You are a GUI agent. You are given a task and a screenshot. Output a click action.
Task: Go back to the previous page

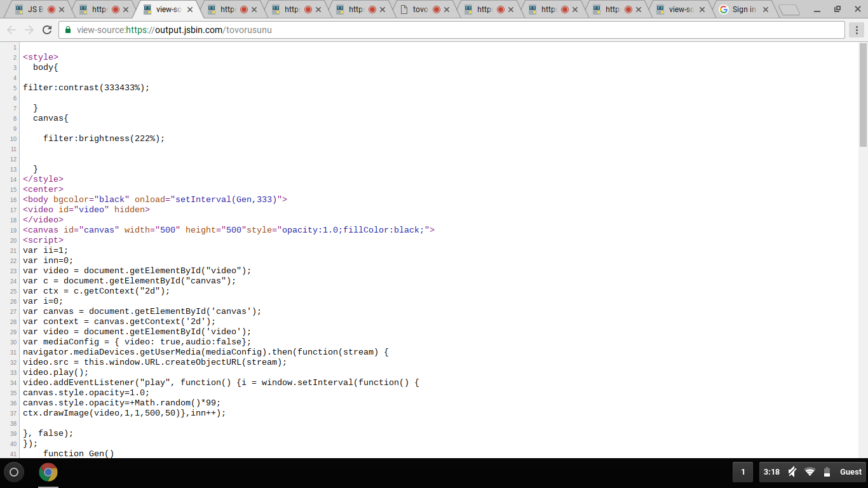11,30
